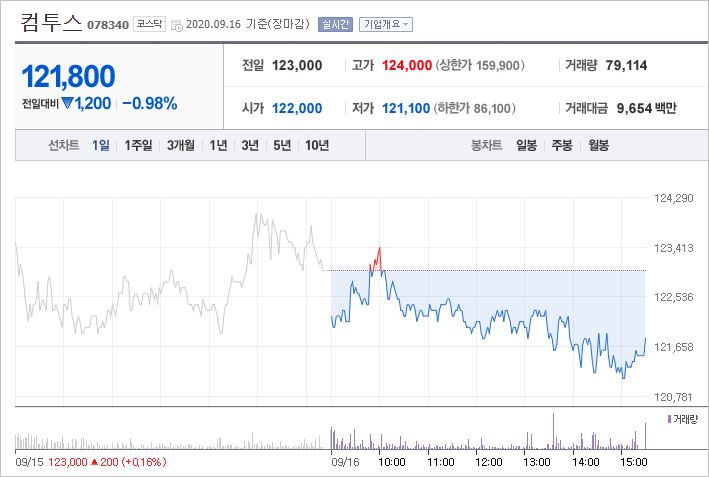
Task: Click the clock icon beside the date
Action: point(177,25)
